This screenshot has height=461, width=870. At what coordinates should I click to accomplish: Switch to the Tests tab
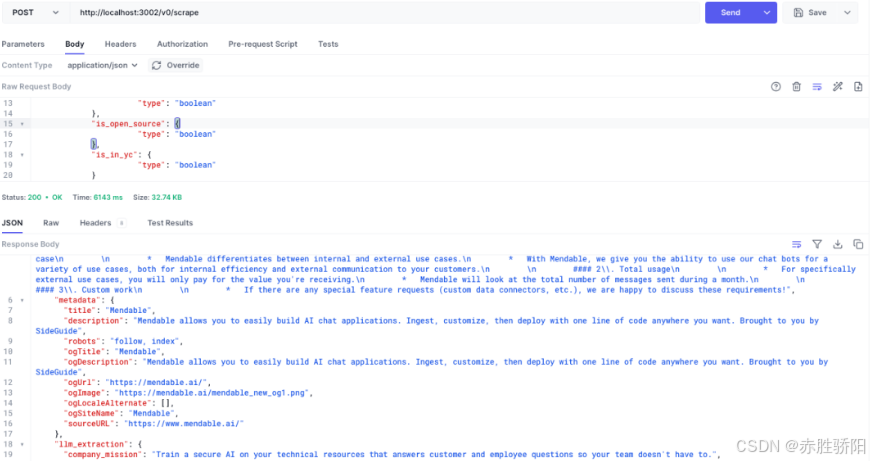[x=328, y=44]
